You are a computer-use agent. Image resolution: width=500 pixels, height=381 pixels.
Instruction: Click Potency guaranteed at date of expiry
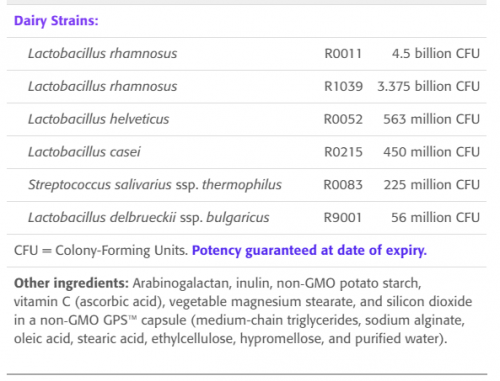309,251
